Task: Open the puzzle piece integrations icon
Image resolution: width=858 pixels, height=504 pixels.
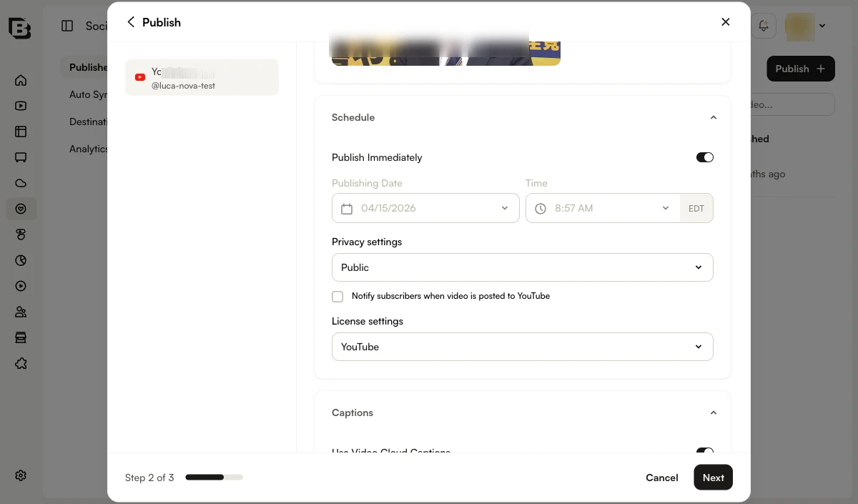Action: click(x=21, y=363)
